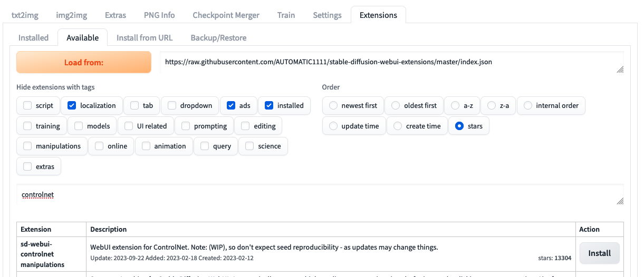Pick the z-a order option
644x277 pixels.
click(492, 105)
